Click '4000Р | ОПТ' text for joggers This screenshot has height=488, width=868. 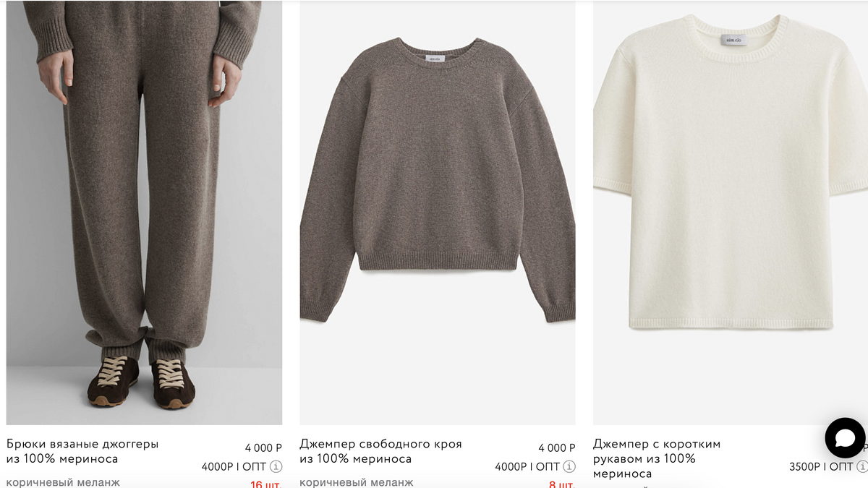(234, 467)
